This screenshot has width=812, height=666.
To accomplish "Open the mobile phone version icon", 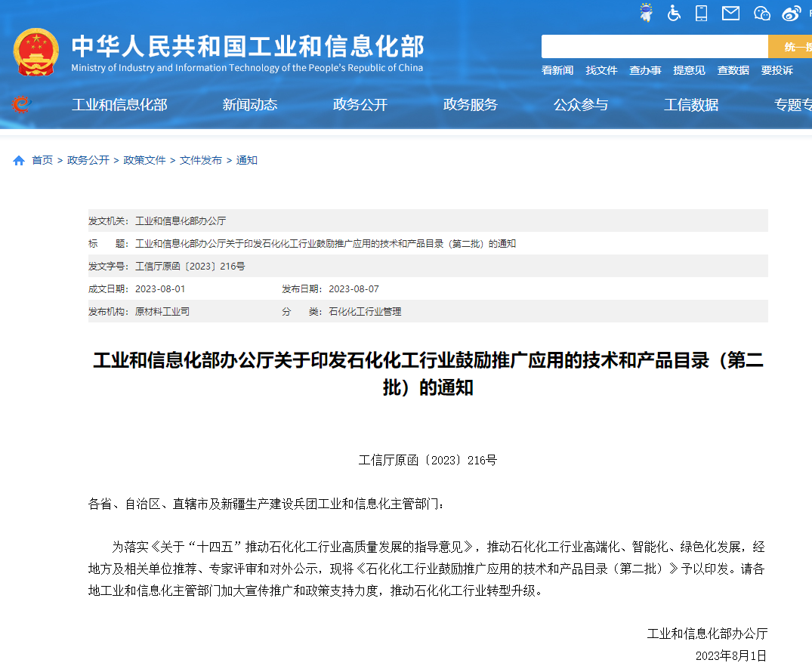I will pos(701,13).
